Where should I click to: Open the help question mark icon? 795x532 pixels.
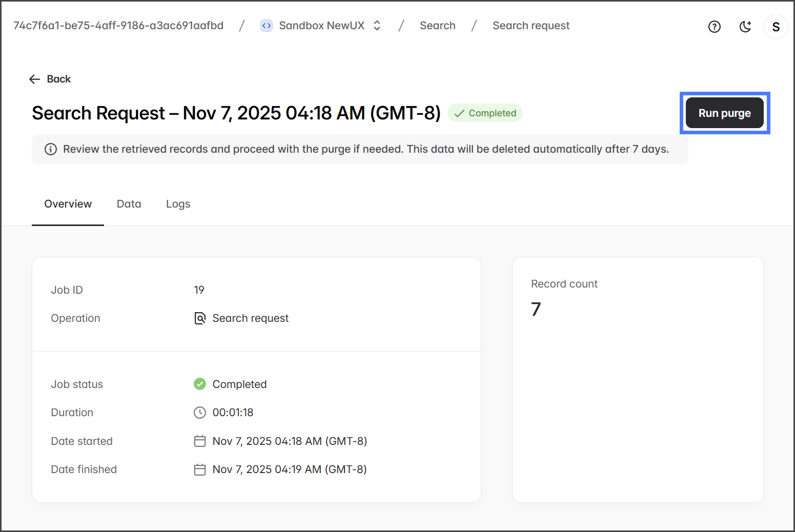pyautogui.click(x=714, y=27)
